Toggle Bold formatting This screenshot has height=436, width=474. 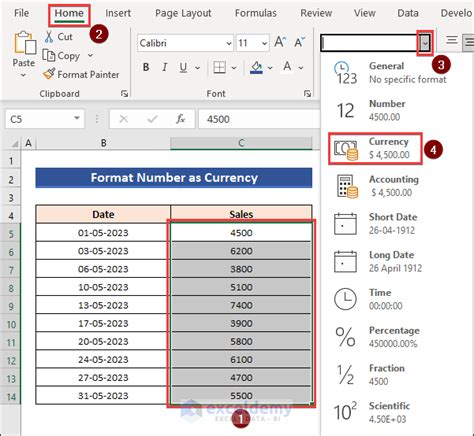(x=146, y=67)
